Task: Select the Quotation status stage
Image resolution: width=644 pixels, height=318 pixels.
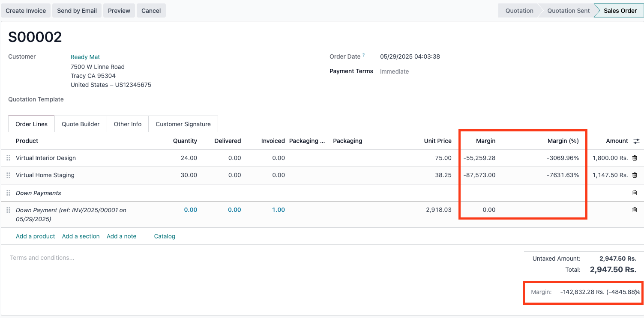Action: click(519, 11)
